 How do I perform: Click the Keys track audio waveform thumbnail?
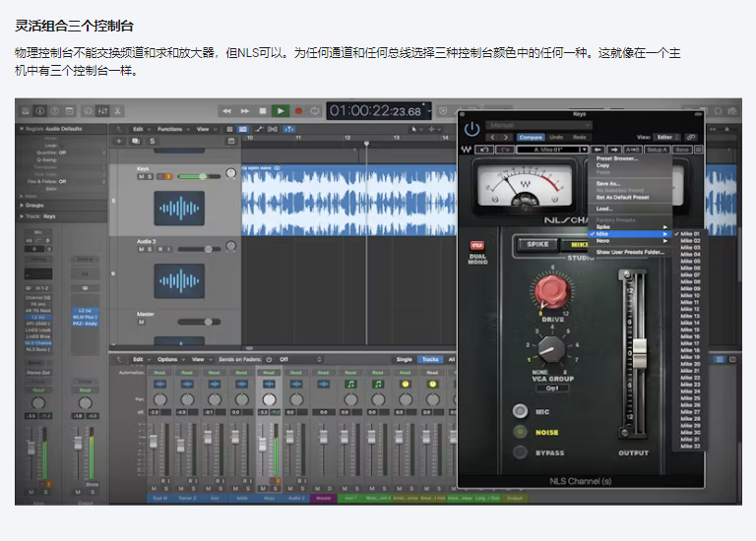click(179, 209)
